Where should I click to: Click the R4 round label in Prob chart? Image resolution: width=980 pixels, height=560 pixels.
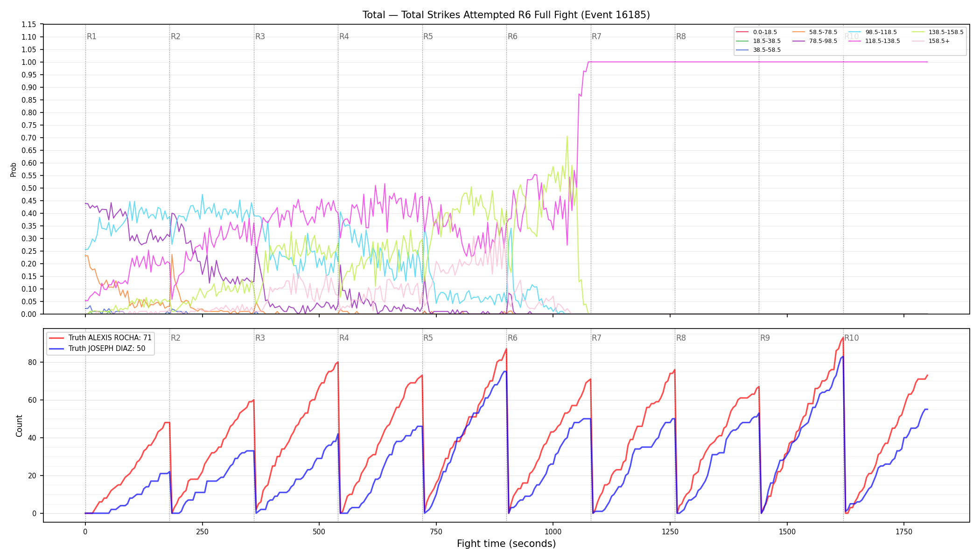[344, 36]
